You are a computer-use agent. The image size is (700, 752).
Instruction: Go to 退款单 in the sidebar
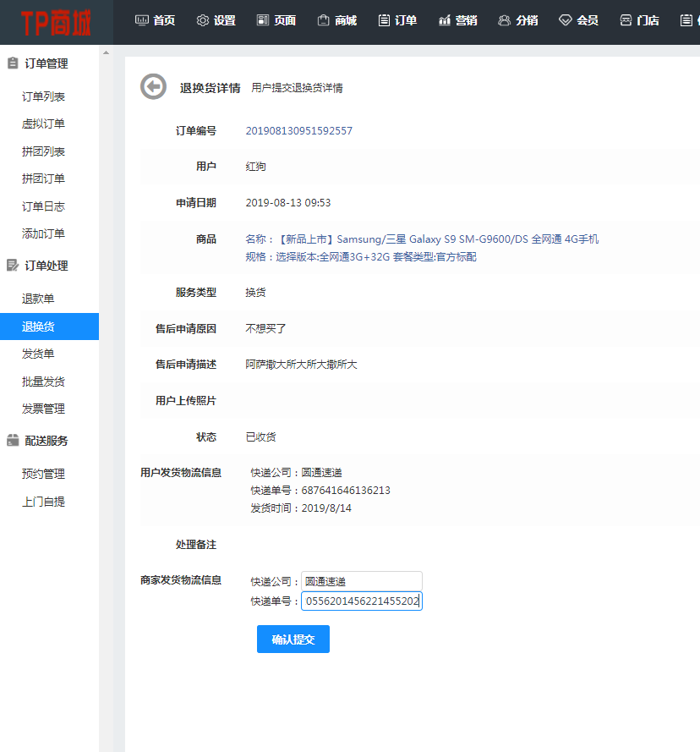point(38,299)
